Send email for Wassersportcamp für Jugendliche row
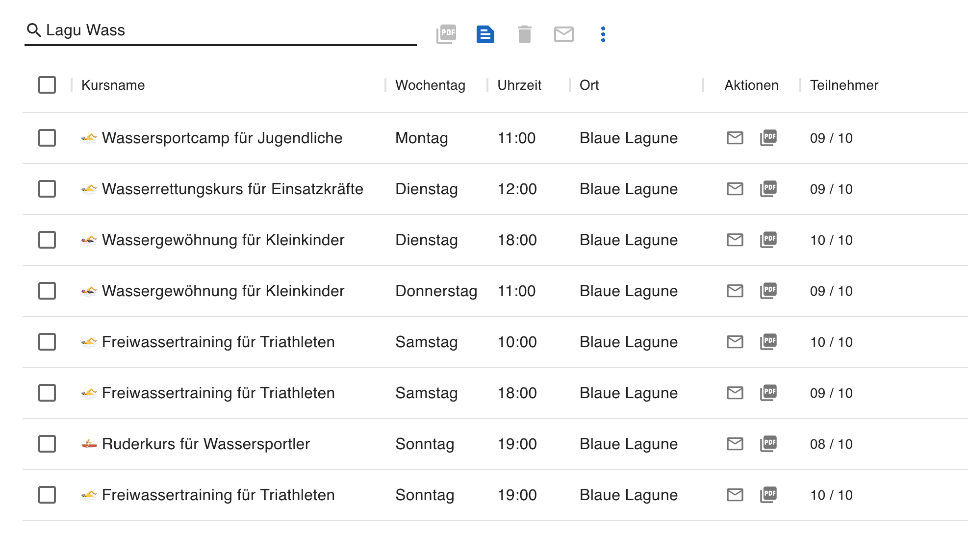Image resolution: width=968 pixels, height=560 pixels. tap(735, 138)
